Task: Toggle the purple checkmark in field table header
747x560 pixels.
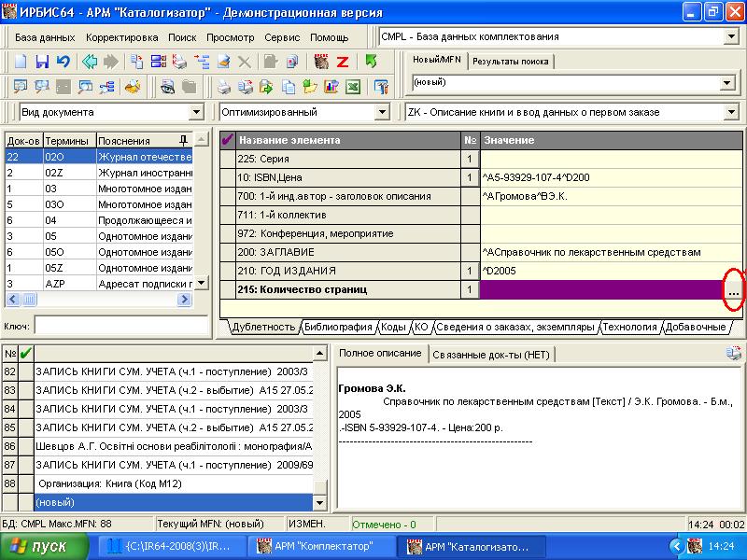Action: click(x=227, y=140)
